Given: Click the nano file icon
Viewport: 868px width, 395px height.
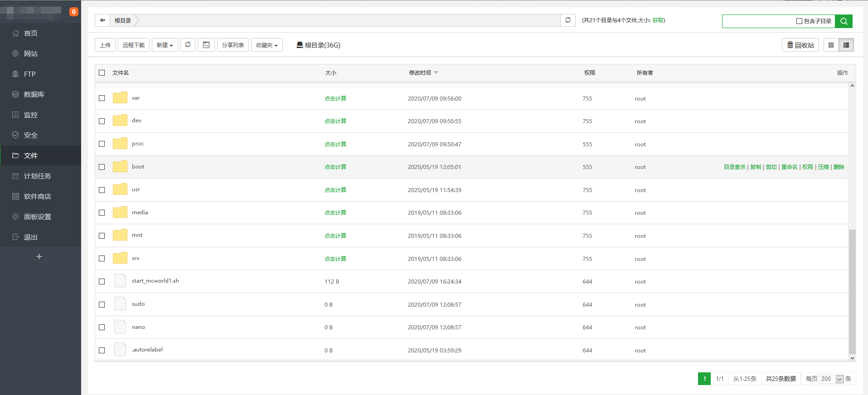Looking at the screenshot, I should pos(120,327).
